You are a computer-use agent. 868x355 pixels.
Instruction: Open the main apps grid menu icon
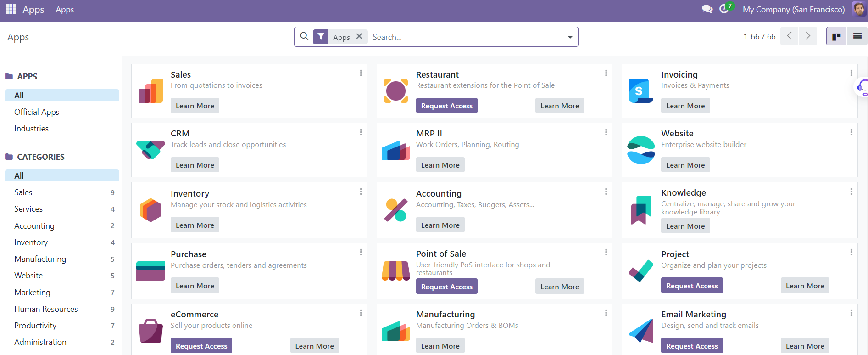11,9
